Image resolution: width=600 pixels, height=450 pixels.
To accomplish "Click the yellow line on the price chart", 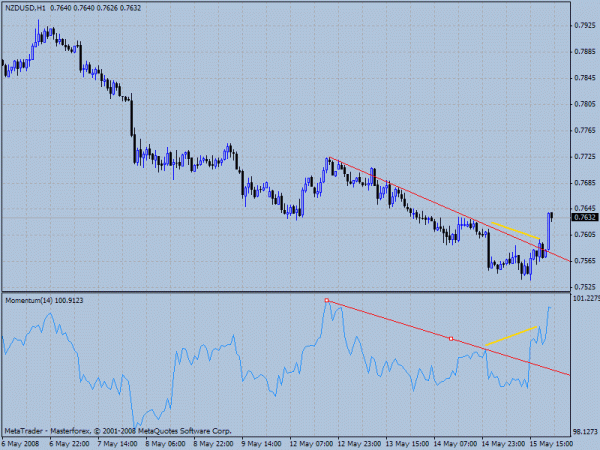I will coord(515,230).
